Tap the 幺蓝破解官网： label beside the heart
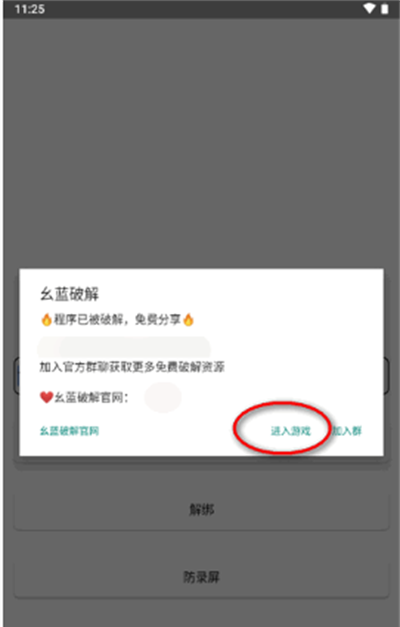The width and height of the screenshot is (400, 627). click(x=91, y=397)
